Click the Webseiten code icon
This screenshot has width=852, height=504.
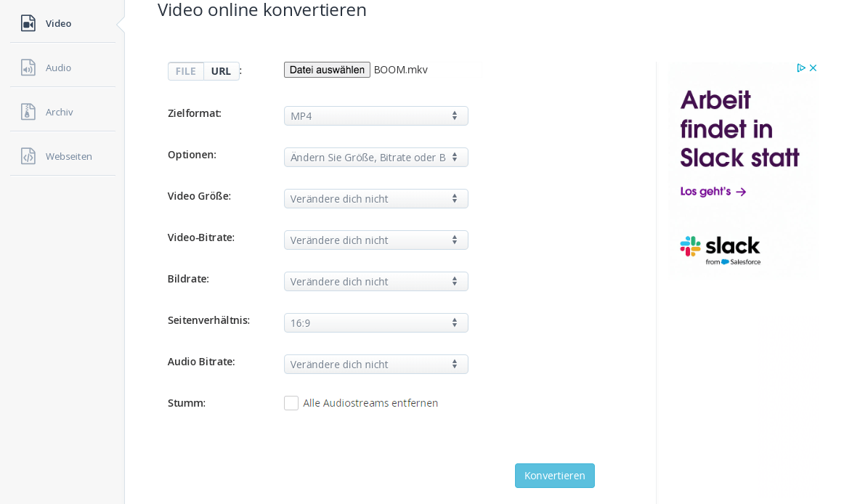coord(28,155)
